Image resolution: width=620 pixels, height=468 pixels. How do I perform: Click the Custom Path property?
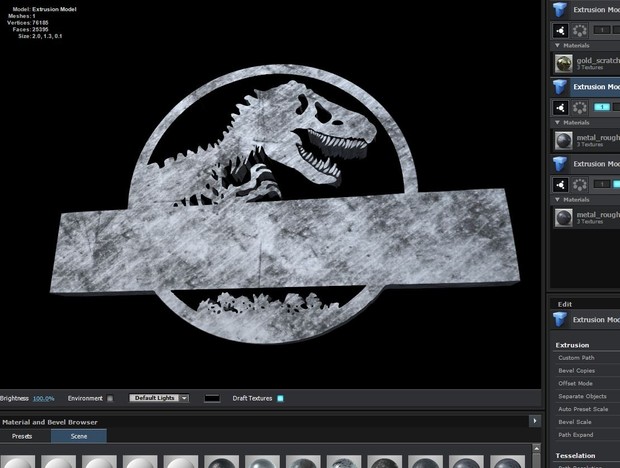(x=576, y=358)
